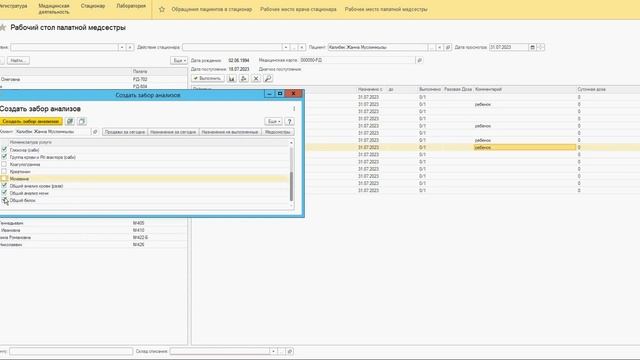Click the Продажи за сегодня button
This screenshot has width=640, height=360.
[124, 132]
